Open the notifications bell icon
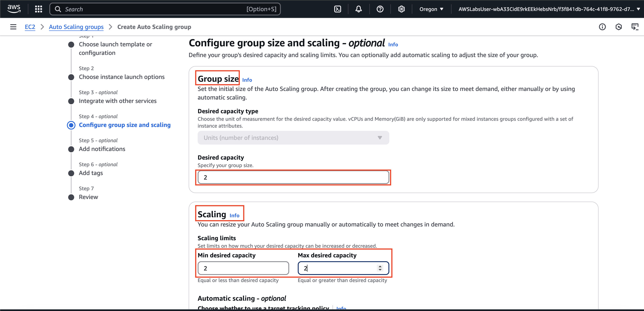 coord(358,9)
